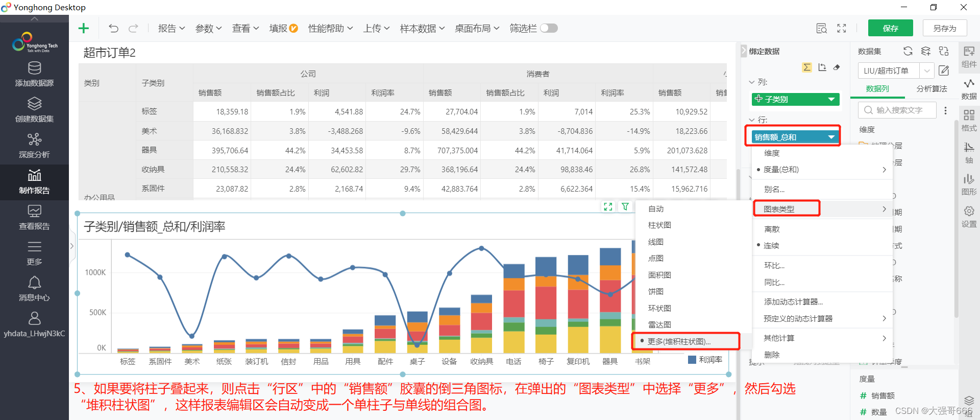Open the 子类别 capsule dropdown triangle

coord(831,99)
